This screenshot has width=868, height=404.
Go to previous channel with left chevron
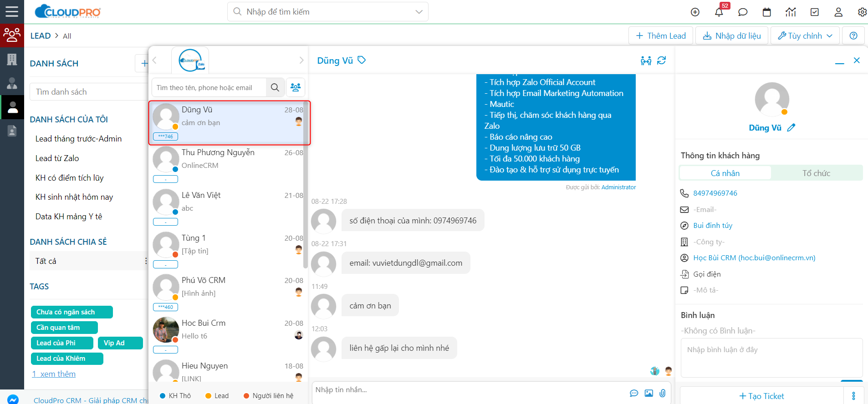pos(155,60)
